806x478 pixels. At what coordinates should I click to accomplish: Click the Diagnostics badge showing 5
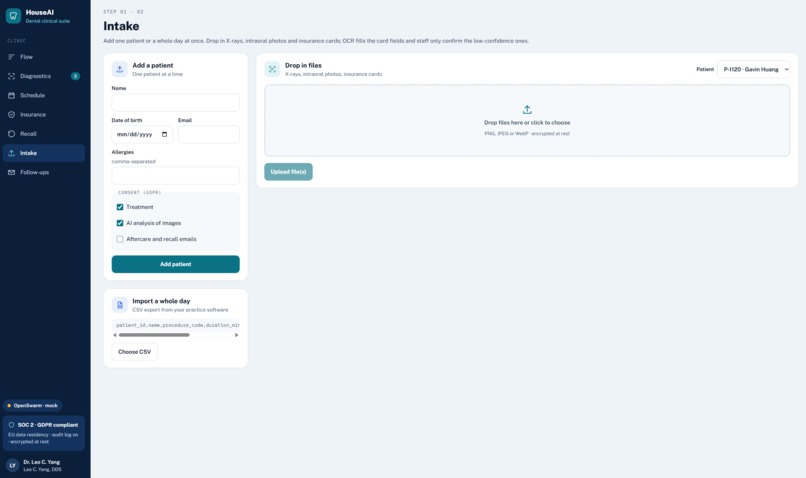tap(76, 76)
